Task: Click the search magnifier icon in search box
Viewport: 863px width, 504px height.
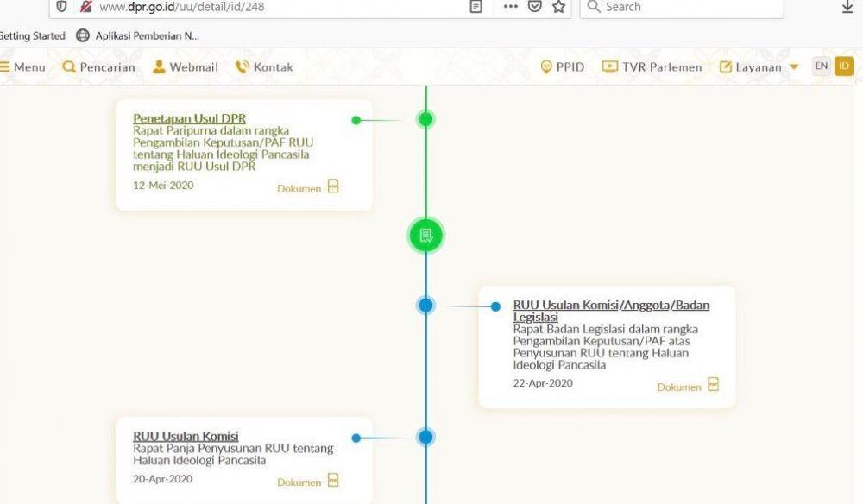Action: click(594, 7)
